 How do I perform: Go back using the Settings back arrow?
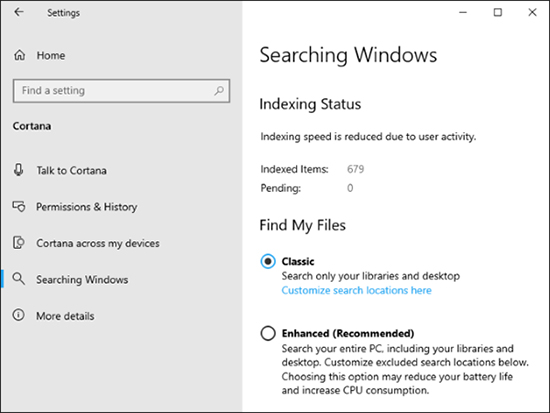point(19,12)
